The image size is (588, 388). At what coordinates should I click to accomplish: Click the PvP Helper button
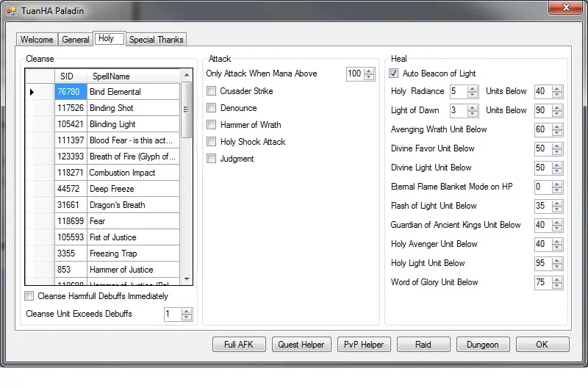point(364,345)
